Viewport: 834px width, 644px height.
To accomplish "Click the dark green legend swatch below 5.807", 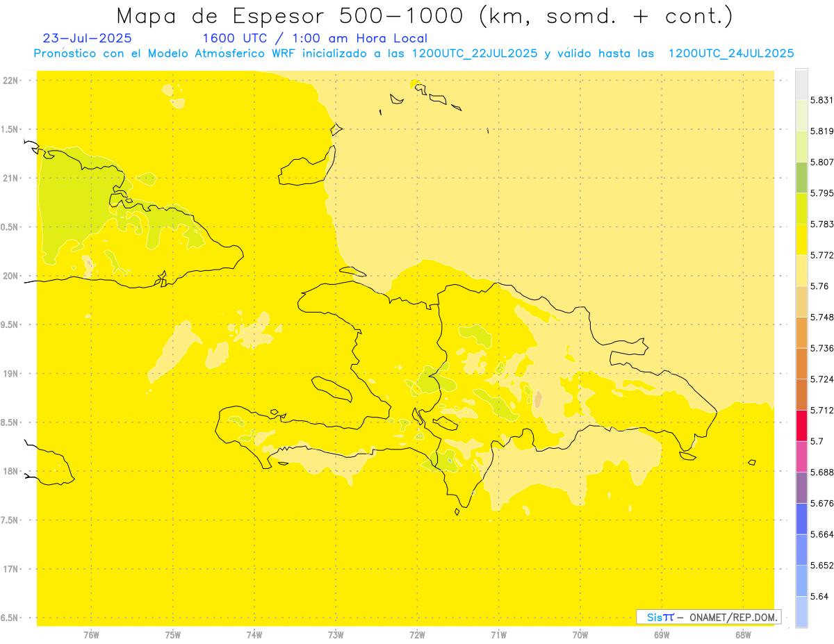I will 801,177.
